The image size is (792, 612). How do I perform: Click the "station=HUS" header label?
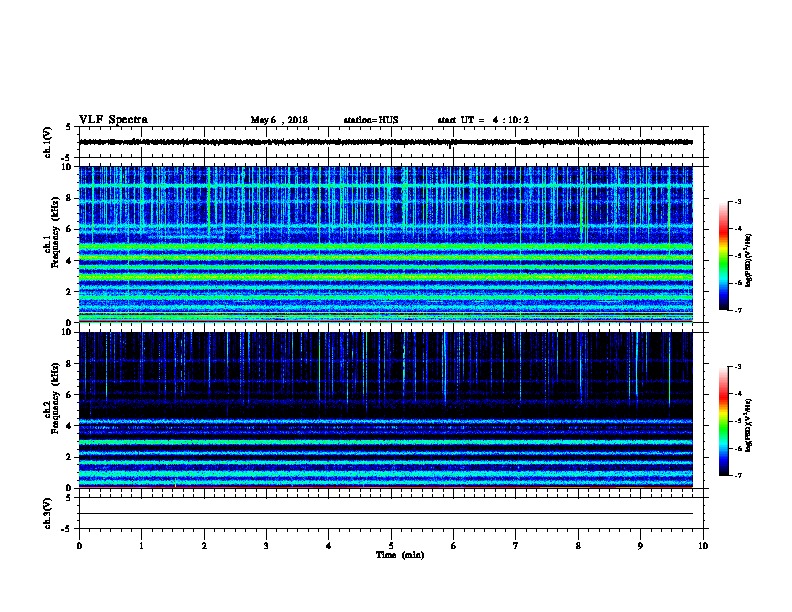click(371, 120)
